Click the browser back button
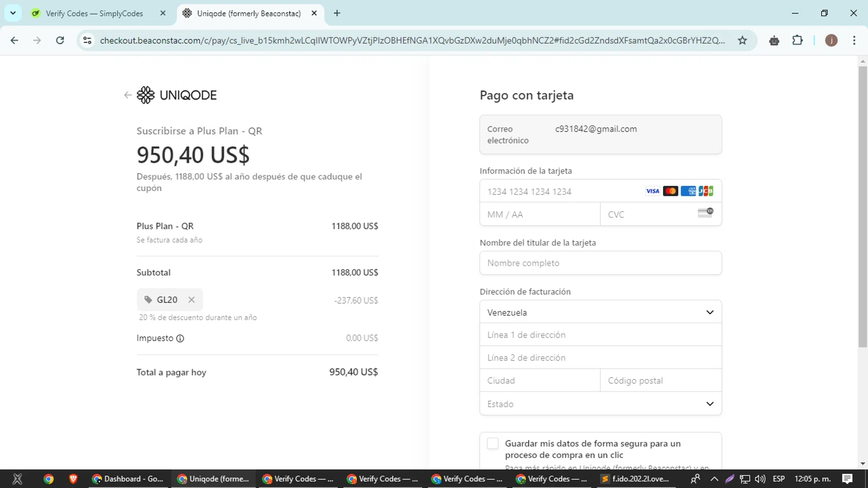 [14, 41]
